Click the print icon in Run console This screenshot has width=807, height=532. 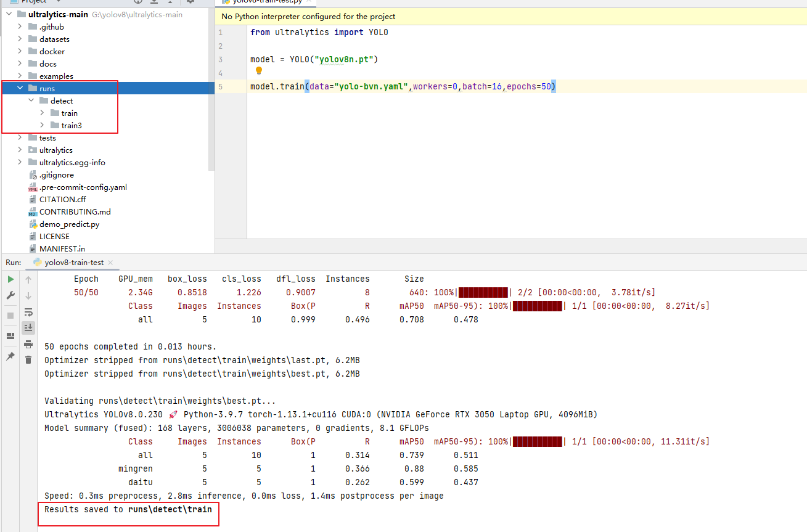click(x=28, y=344)
